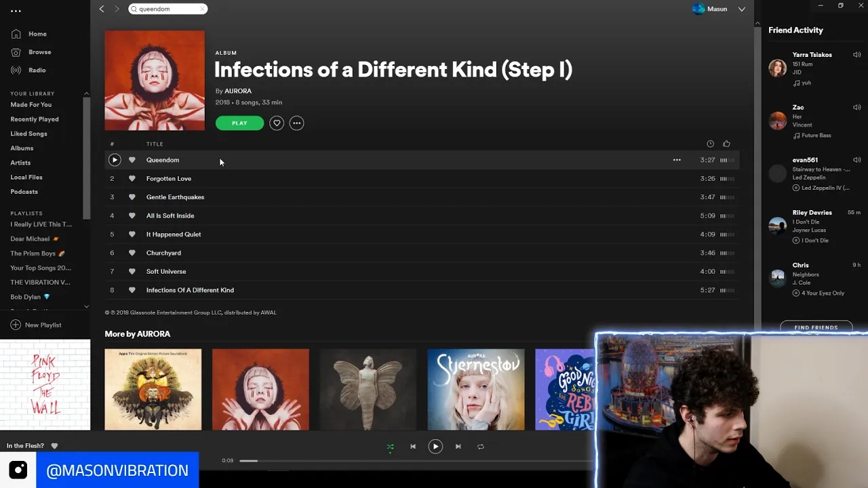The width and height of the screenshot is (868, 488).
Task: Create a New Playlist
Action: [x=36, y=325]
